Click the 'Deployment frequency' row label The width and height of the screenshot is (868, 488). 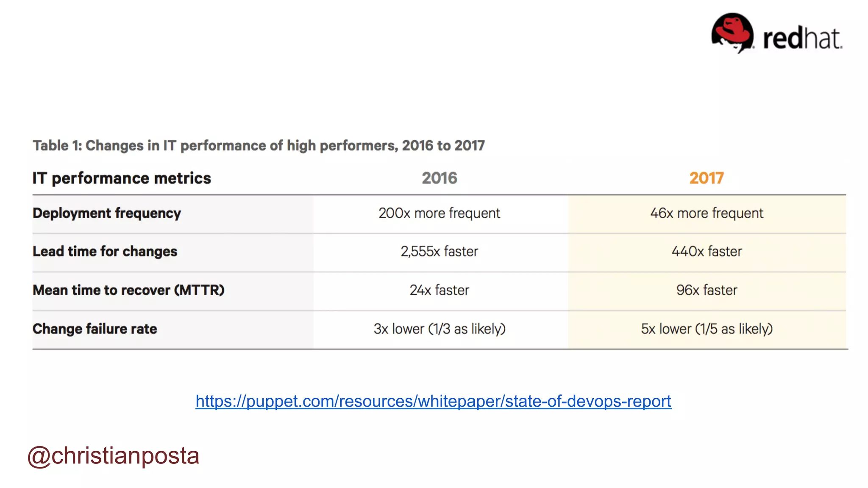tap(107, 213)
